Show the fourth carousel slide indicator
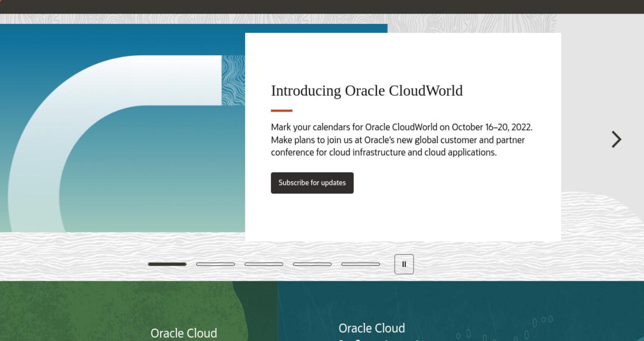This screenshot has height=341, width=644. pos(312,264)
